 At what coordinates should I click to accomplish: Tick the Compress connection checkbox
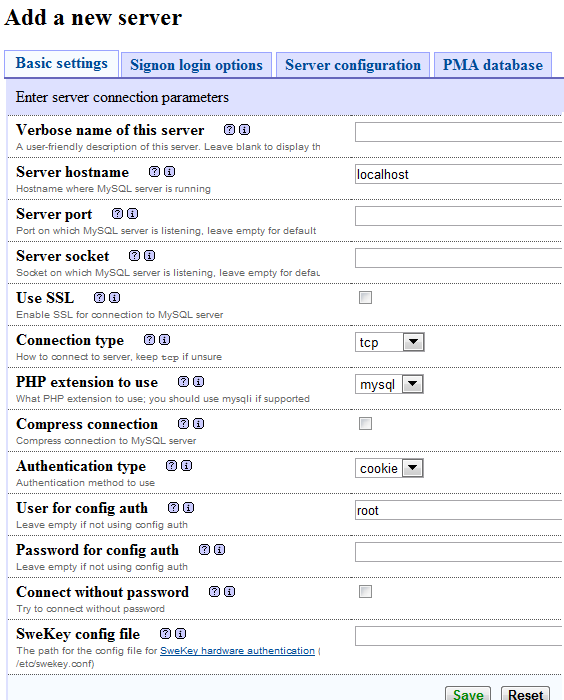click(365, 424)
